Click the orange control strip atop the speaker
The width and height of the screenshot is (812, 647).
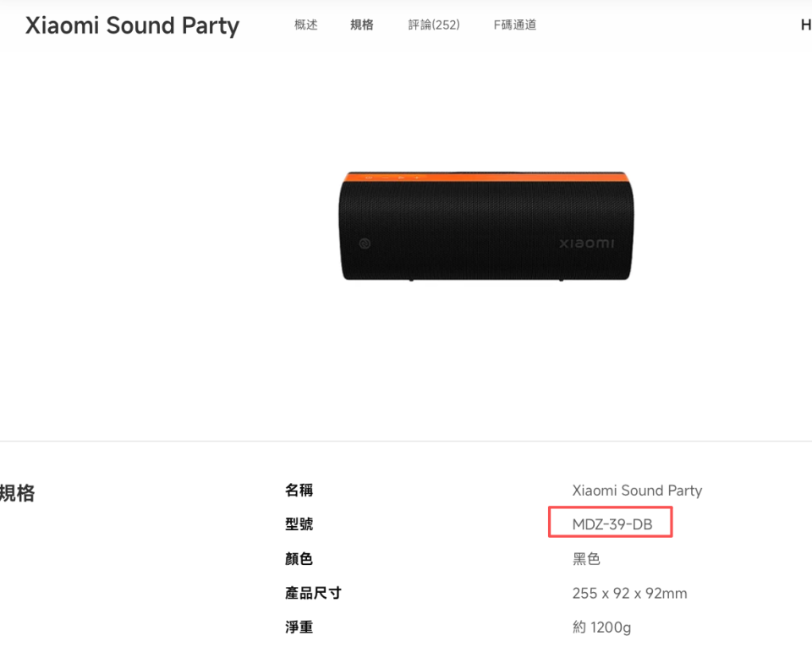[x=486, y=177]
